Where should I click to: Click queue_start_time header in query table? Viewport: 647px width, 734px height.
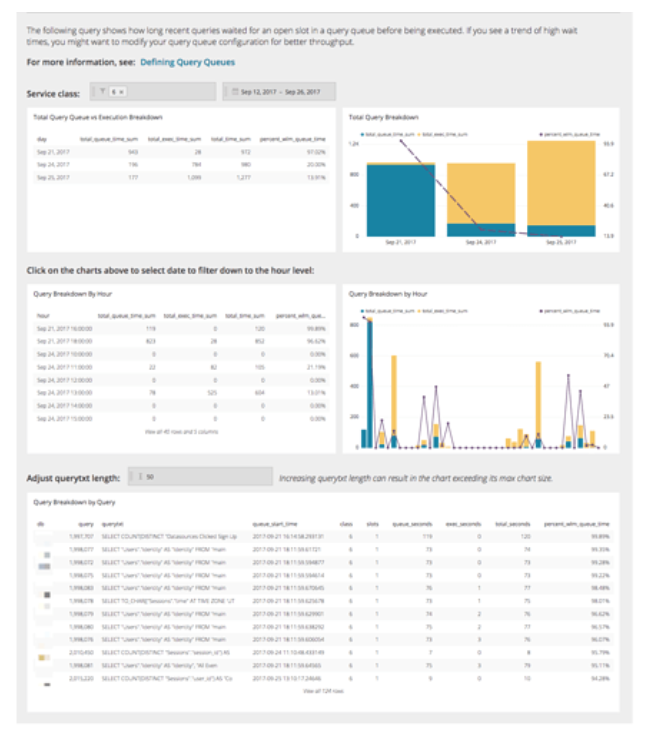point(275,524)
